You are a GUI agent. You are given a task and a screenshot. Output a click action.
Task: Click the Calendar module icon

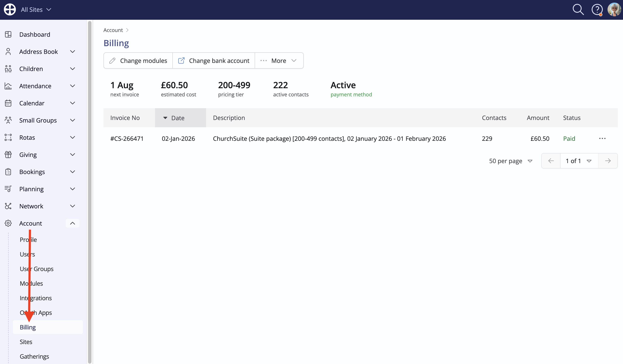coord(8,103)
